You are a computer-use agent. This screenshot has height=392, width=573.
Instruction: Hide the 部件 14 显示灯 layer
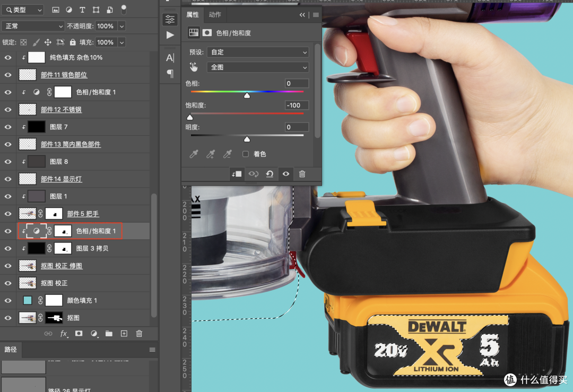click(7, 179)
